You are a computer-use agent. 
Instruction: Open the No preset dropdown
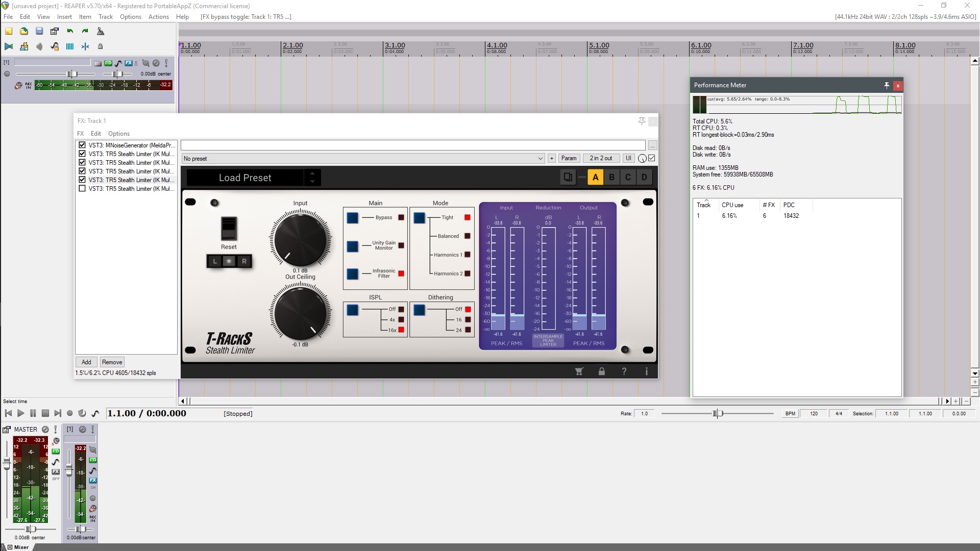pyautogui.click(x=363, y=158)
